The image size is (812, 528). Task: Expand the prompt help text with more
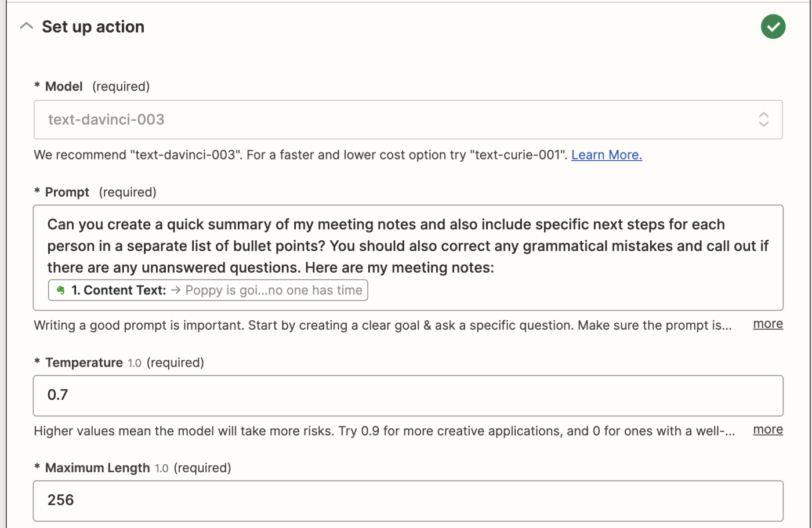click(x=768, y=324)
